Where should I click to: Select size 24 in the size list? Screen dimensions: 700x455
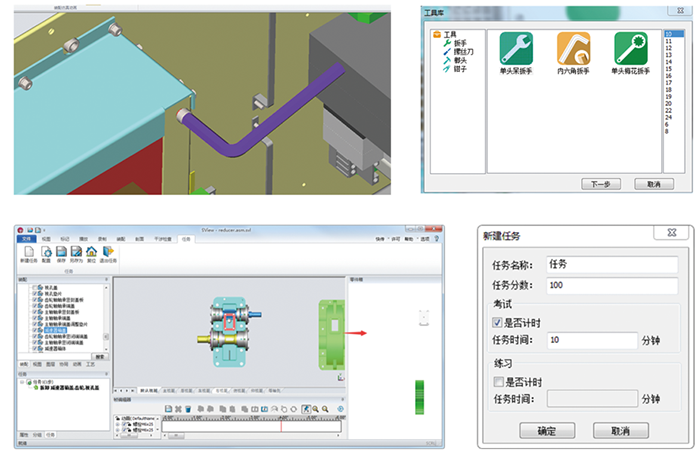coord(669,117)
